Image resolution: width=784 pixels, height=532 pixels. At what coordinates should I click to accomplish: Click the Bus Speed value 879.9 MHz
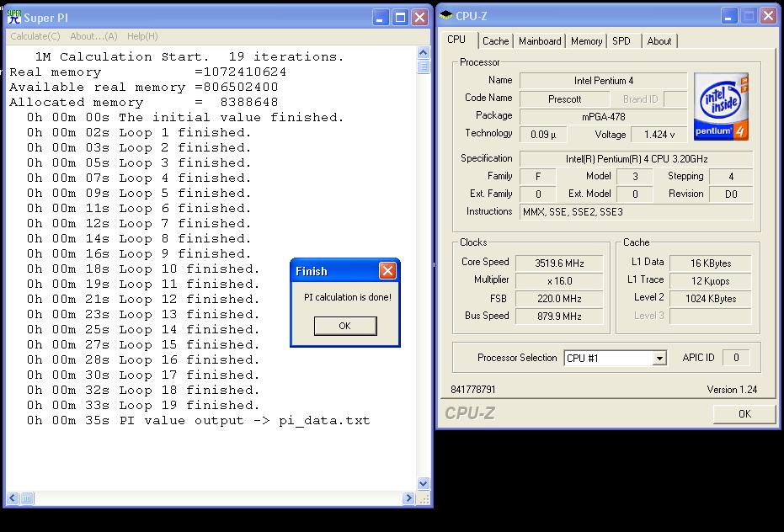[x=559, y=317]
